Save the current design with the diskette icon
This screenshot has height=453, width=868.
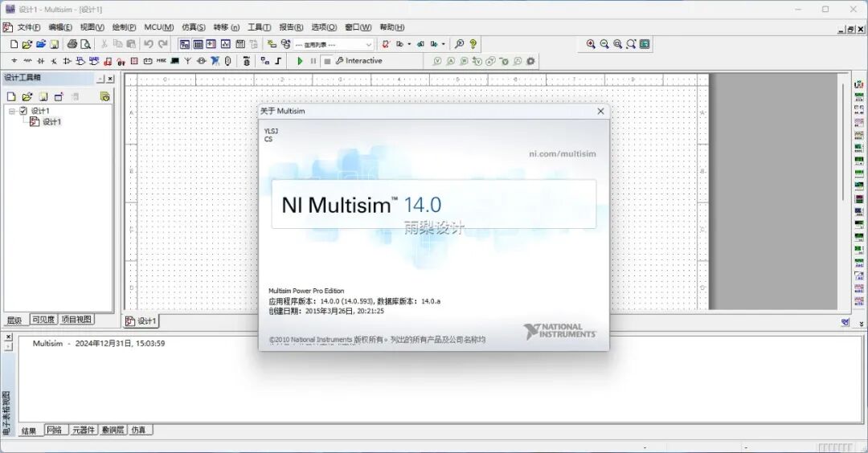click(55, 44)
